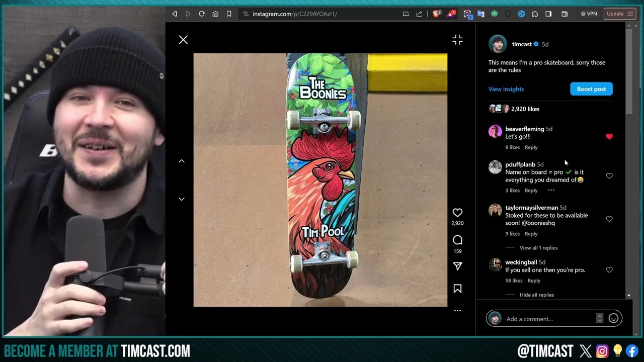Click the Add a comment field
The image size is (644, 362).
tap(550, 319)
